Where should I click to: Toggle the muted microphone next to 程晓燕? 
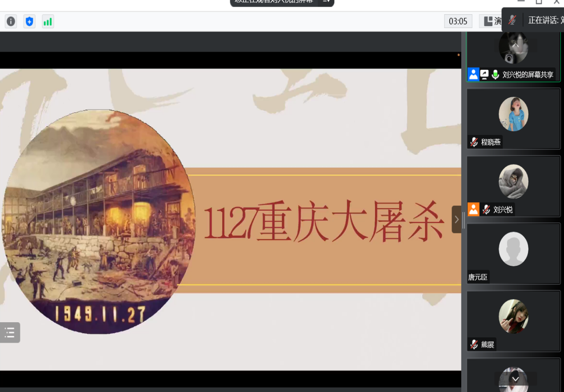[x=474, y=142]
